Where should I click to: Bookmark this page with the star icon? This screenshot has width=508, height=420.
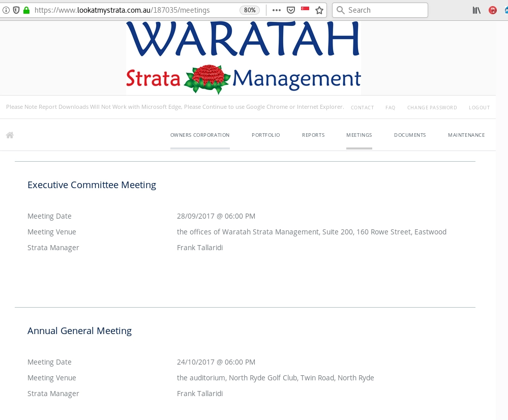(x=319, y=10)
